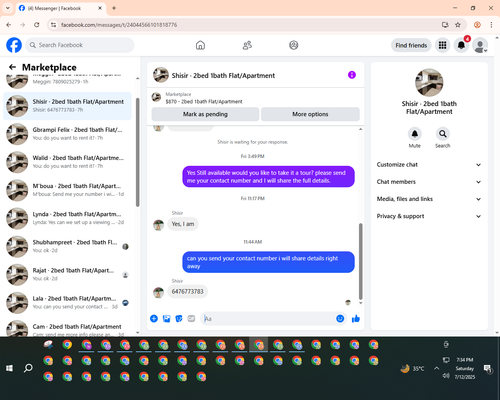Attach a photo with image icon

tap(166, 319)
